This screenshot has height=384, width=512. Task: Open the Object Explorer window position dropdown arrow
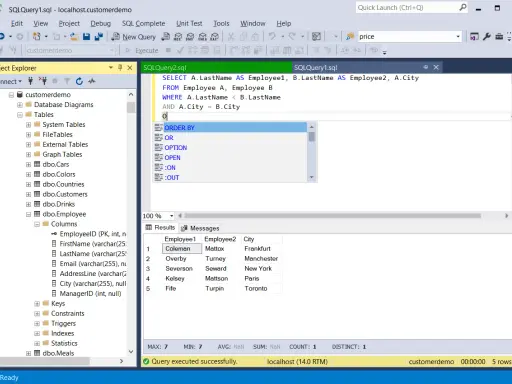[x=111, y=68]
